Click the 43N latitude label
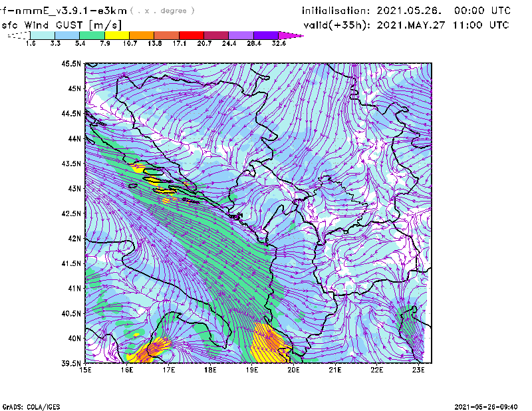 74,188
